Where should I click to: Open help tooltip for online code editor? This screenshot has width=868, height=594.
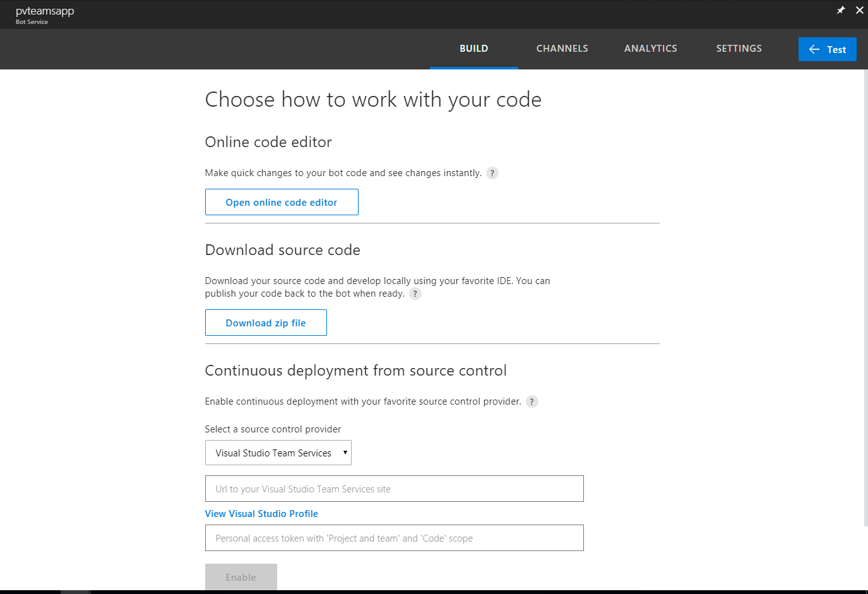(492, 173)
